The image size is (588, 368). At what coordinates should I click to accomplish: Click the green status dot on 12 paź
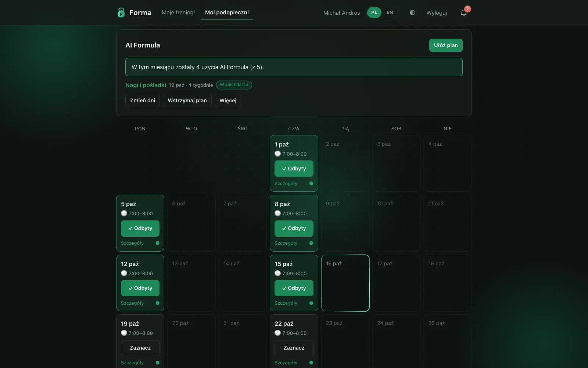coord(158,303)
